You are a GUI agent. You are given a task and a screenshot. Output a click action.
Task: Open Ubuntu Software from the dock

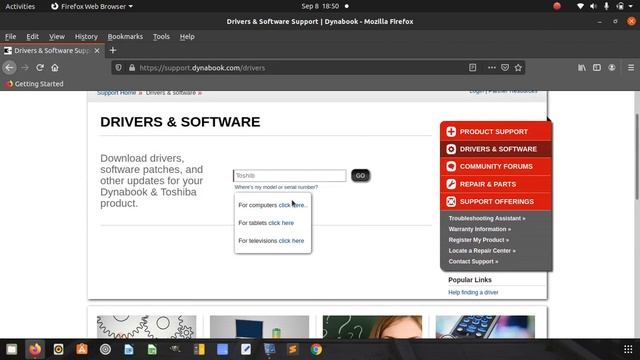[x=82, y=349]
